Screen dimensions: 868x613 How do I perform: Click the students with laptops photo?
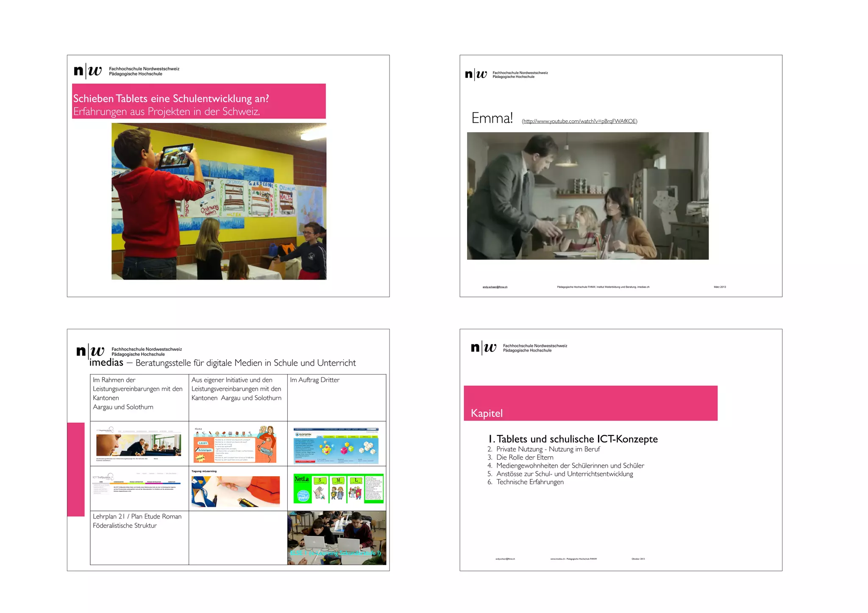pos(337,538)
